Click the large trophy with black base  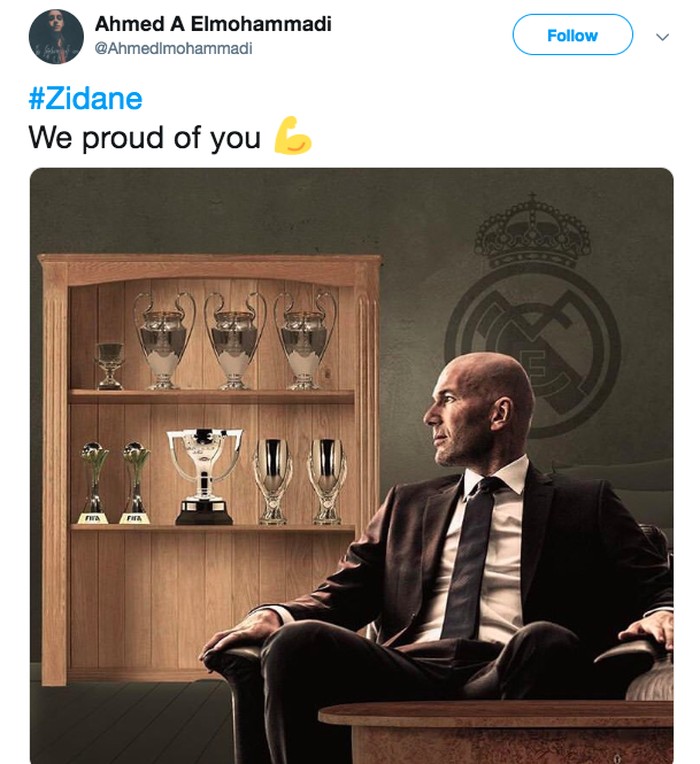coord(205,475)
